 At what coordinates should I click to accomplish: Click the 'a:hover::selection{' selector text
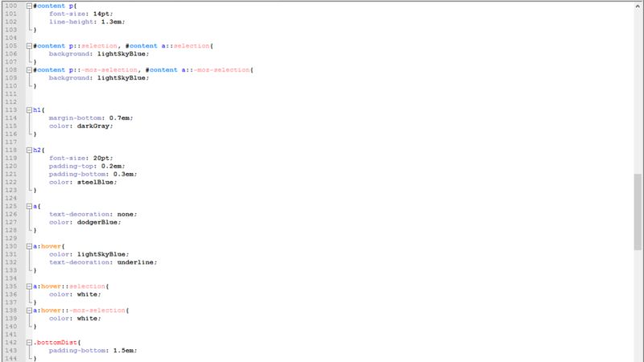[71, 286]
